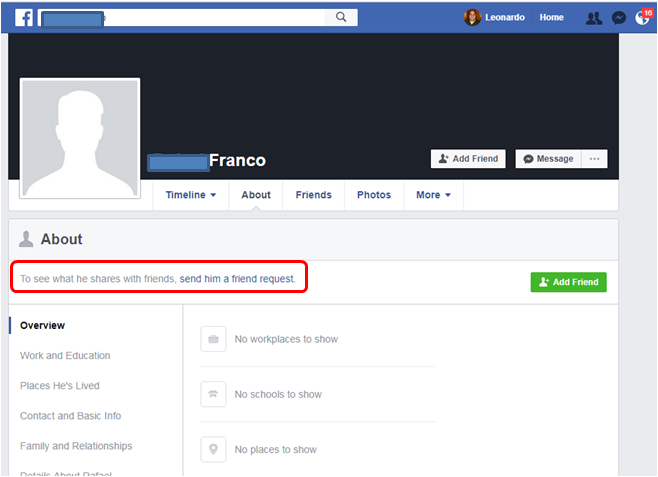Open the friend requests icon

pos(594,18)
